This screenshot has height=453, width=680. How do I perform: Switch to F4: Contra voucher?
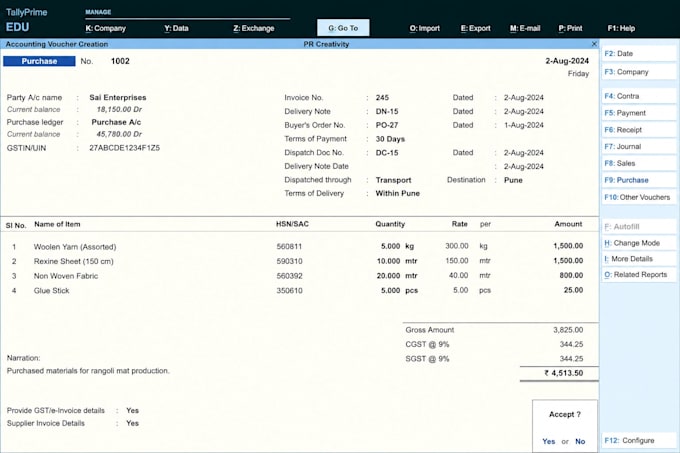coord(639,96)
